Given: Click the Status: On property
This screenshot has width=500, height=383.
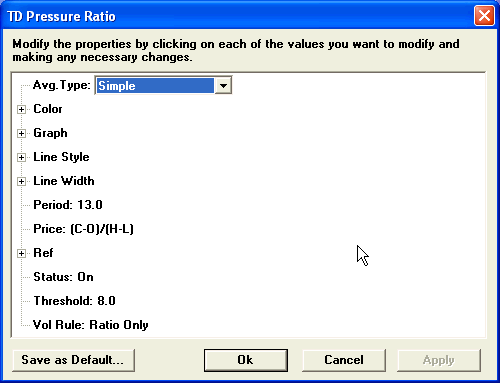Looking at the screenshot, I should pyautogui.click(x=63, y=277).
